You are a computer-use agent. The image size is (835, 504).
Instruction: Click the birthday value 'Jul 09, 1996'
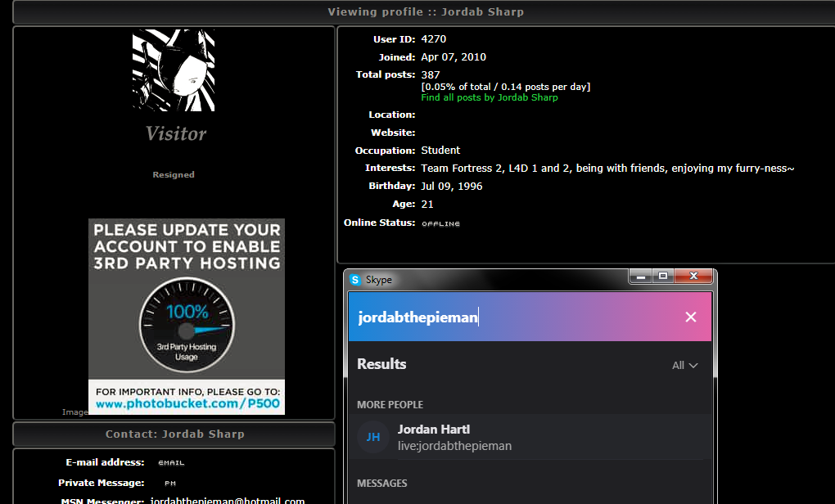[452, 187]
